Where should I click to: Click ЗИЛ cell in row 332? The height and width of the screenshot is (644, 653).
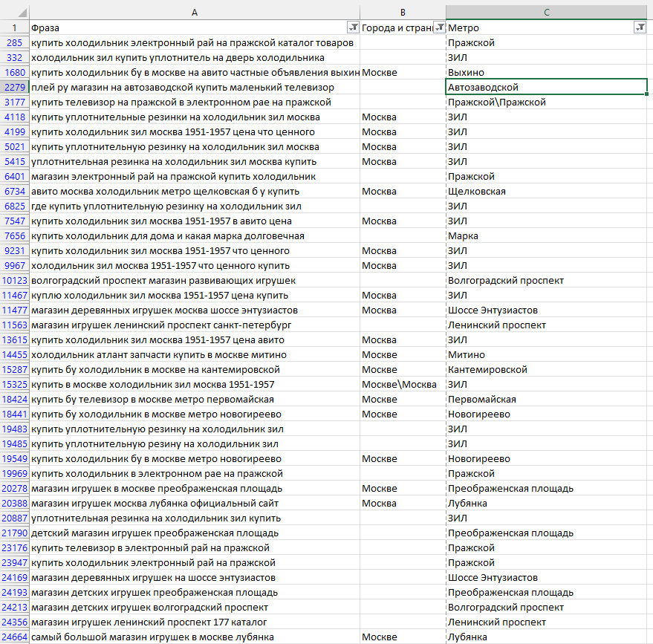(x=546, y=57)
